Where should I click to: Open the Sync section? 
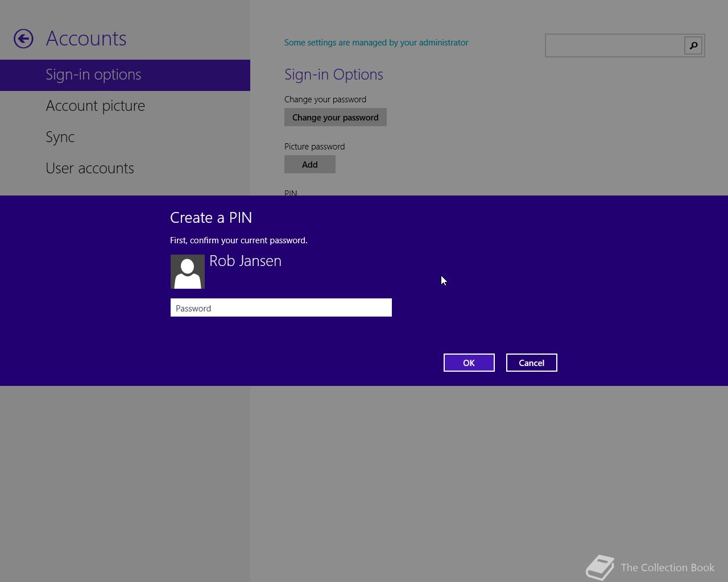tap(60, 137)
